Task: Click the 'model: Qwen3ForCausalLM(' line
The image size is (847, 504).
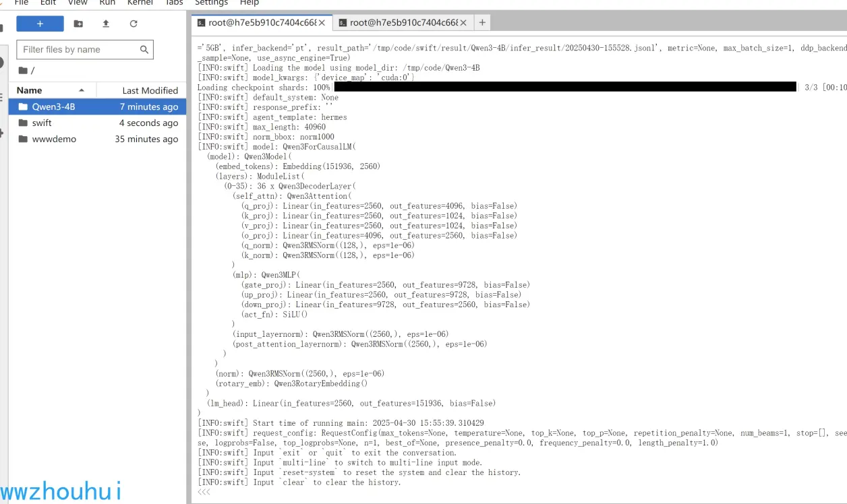Action: 276,146
